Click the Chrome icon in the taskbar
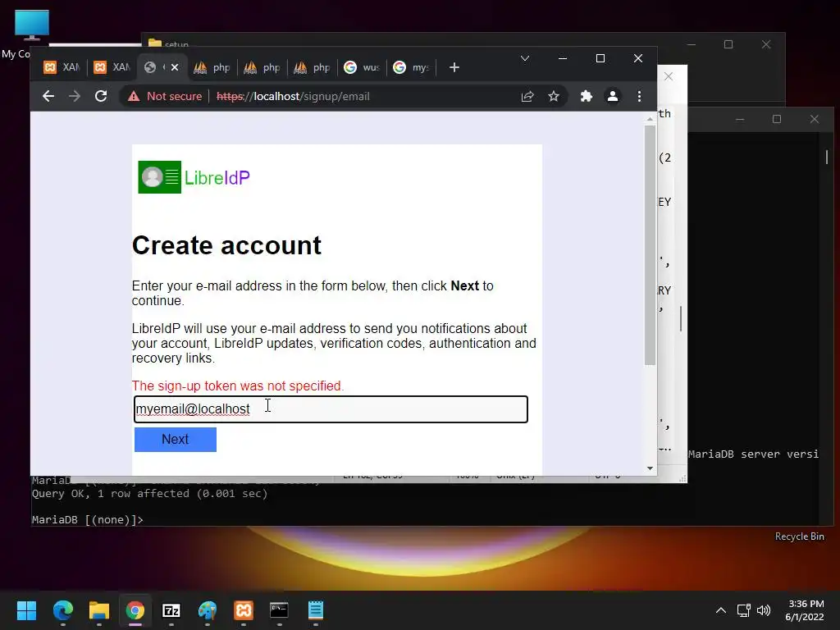This screenshot has width=840, height=630. click(x=135, y=610)
